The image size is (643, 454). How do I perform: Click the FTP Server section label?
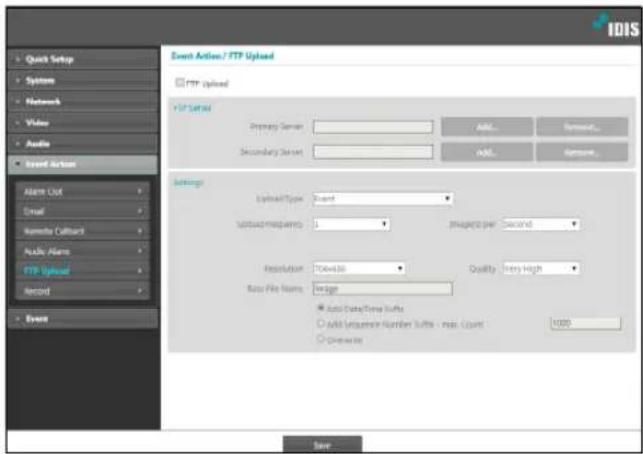192,108
